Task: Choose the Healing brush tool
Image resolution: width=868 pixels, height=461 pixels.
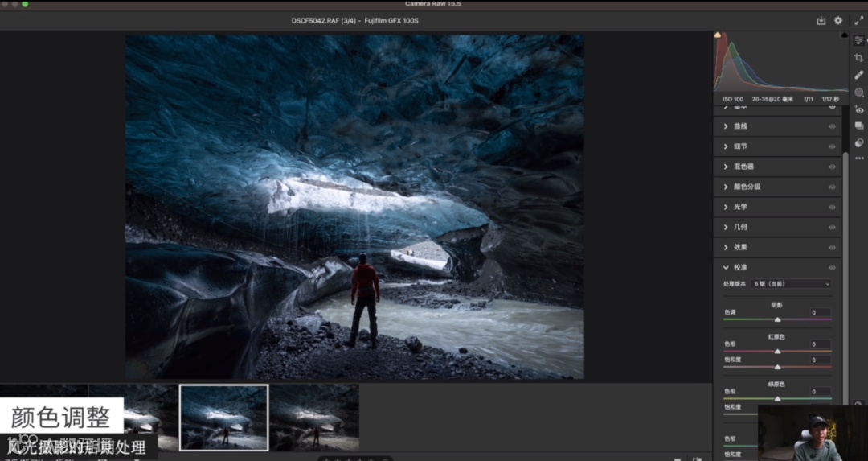Action: (859, 75)
